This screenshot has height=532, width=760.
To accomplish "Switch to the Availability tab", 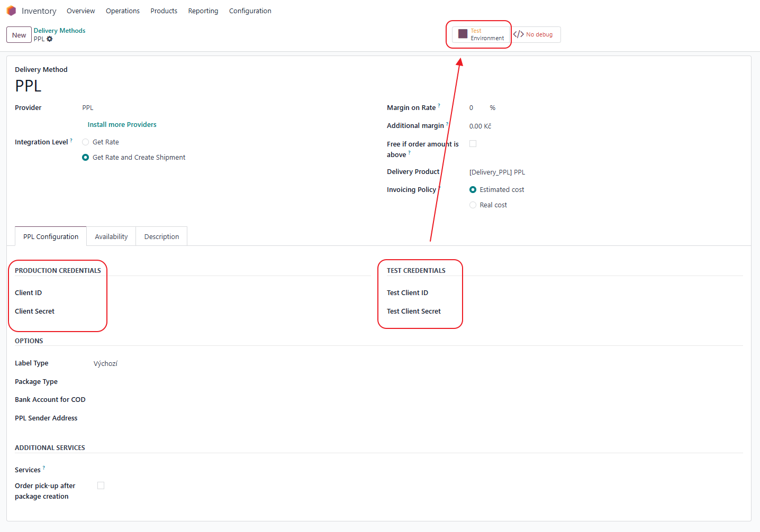I will (x=111, y=236).
